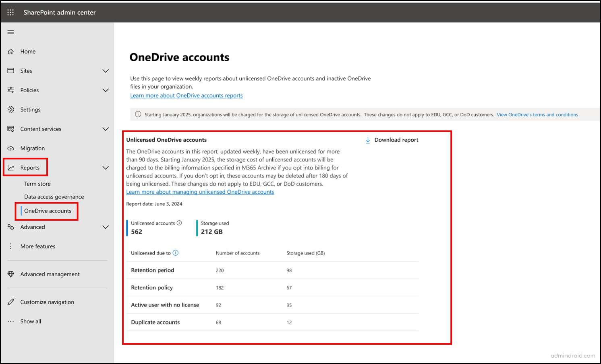This screenshot has height=364, width=601.
Task: Click the Migration icon in the sidebar
Action: pos(11,148)
